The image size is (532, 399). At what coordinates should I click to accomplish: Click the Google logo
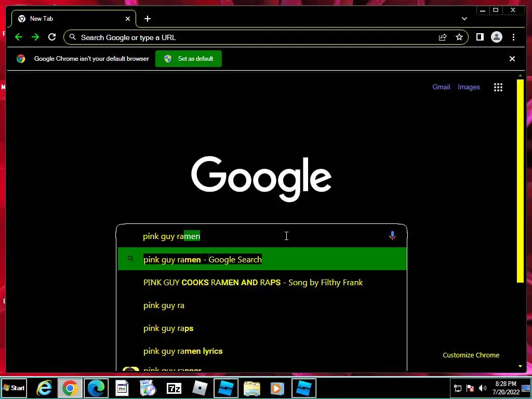tap(261, 179)
